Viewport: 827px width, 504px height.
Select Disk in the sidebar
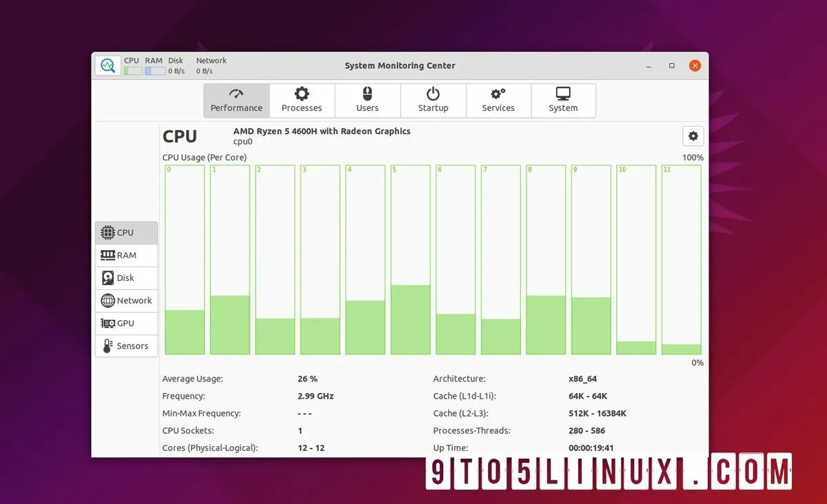[126, 278]
